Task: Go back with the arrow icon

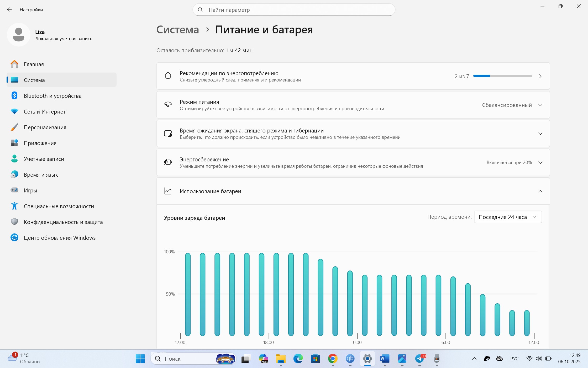Action: [9, 10]
